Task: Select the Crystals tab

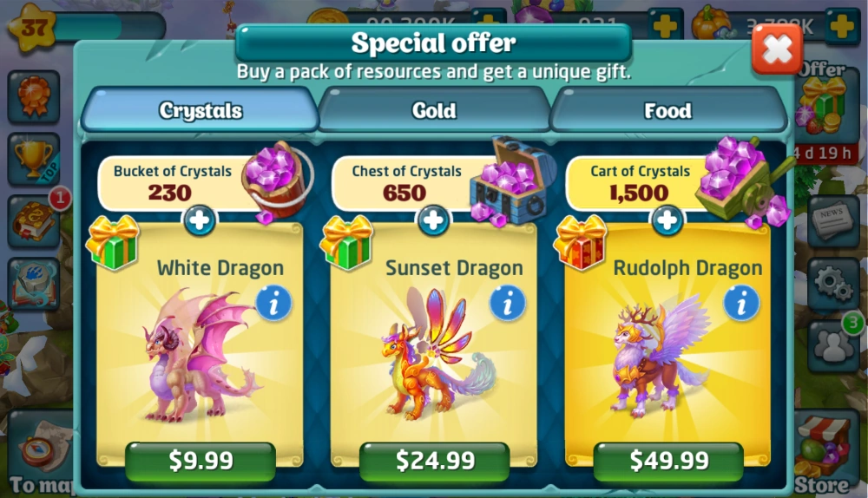Action: pos(201,110)
